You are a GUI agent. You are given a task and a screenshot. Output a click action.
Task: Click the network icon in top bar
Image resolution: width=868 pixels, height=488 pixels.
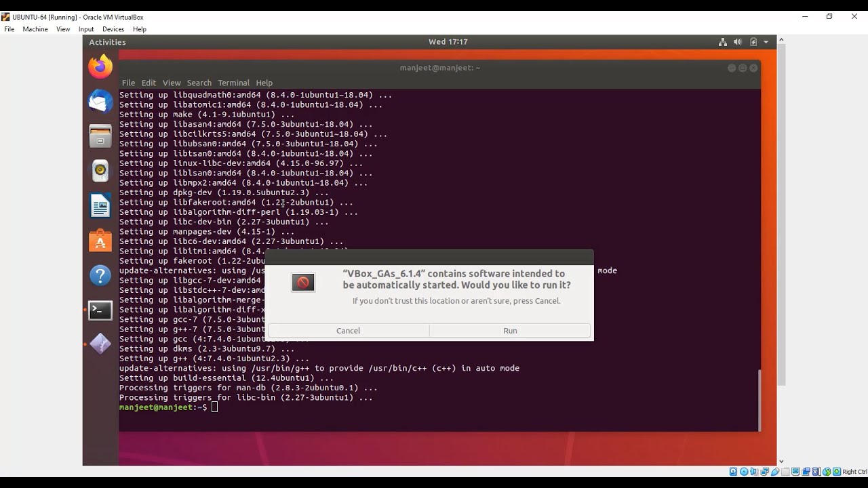pos(723,42)
